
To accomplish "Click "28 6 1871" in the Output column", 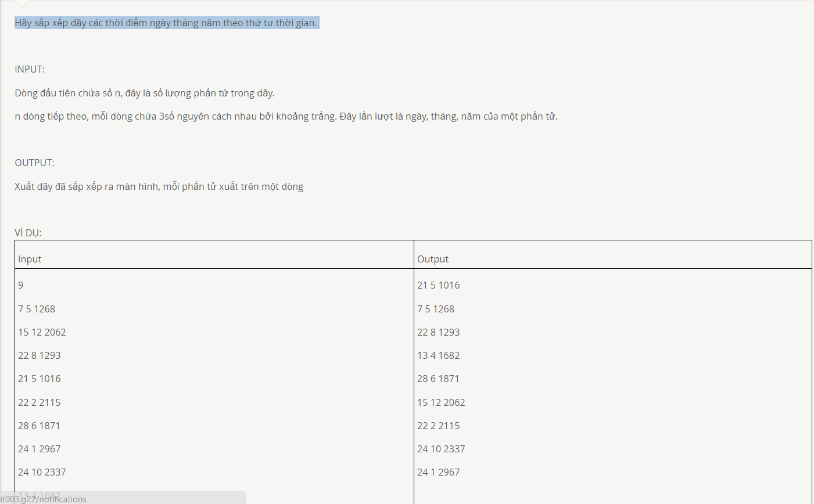I will click(x=438, y=379).
